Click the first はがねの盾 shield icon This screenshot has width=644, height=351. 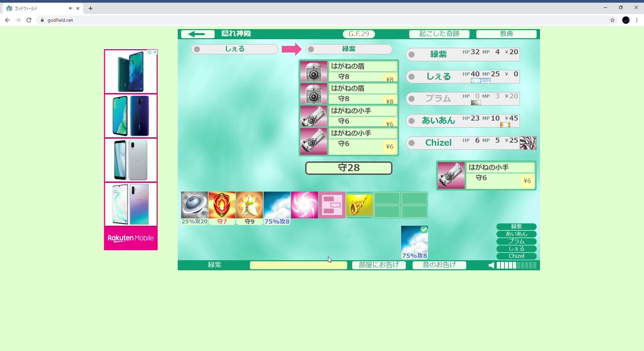pyautogui.click(x=314, y=72)
